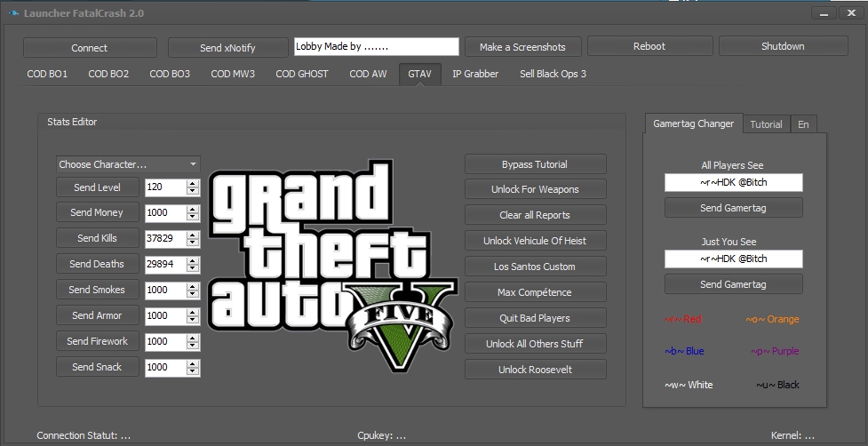This screenshot has height=446, width=868.
Task: Select the GTAV tab
Action: 419,74
